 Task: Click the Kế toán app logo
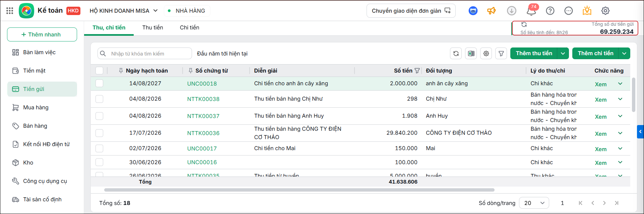point(26,11)
